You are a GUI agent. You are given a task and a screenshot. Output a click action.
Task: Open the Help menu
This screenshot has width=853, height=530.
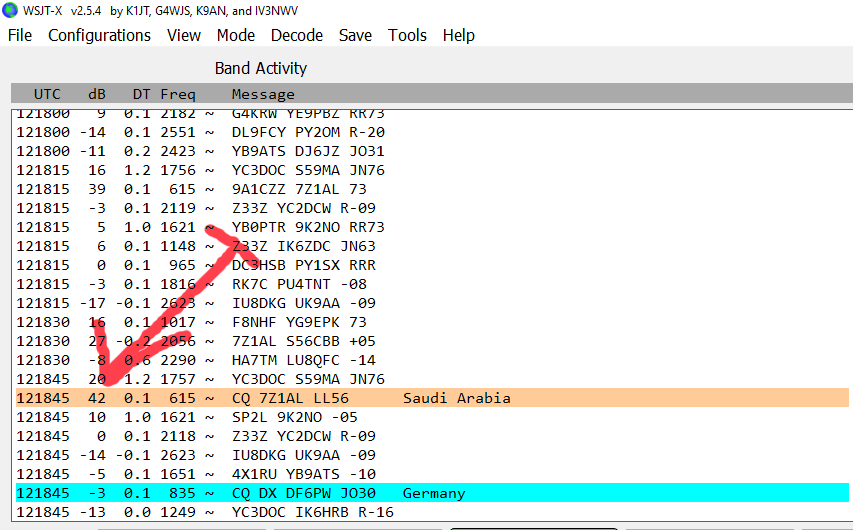(458, 35)
